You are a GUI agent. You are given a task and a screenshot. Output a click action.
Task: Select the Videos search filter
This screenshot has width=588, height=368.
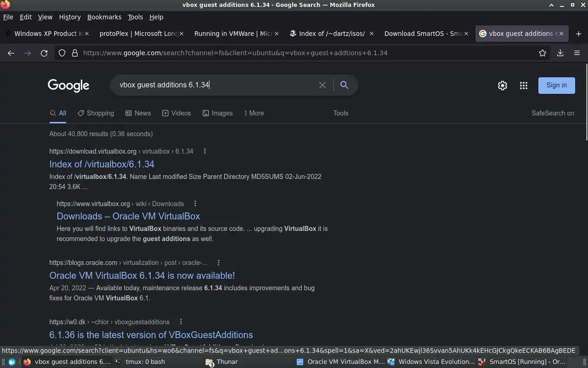(x=176, y=113)
